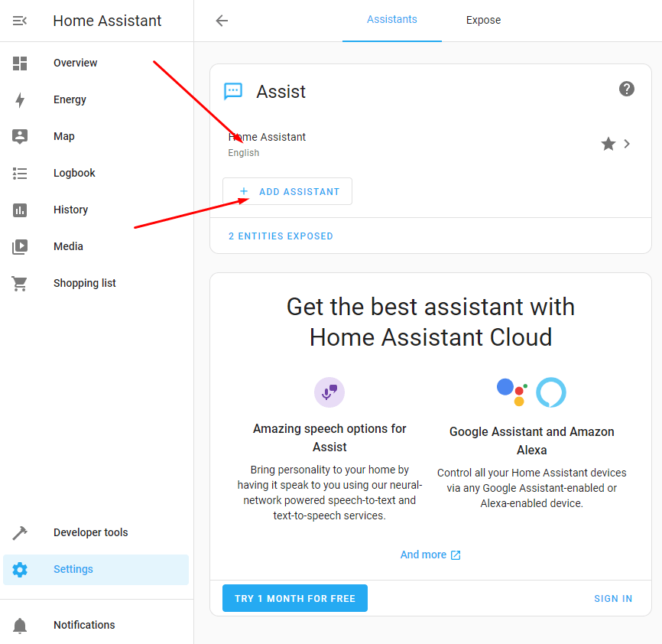Click 2 Entities Exposed link
The image size is (662, 644).
pyautogui.click(x=281, y=236)
